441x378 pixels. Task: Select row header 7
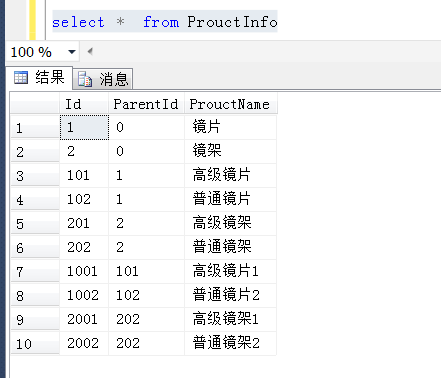click(x=35, y=272)
